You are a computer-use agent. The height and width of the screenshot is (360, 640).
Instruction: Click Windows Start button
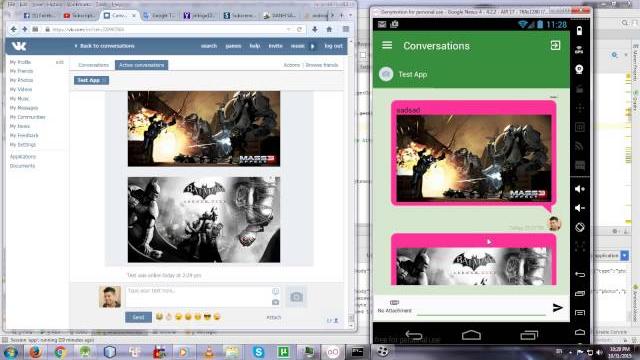[x=11, y=352]
